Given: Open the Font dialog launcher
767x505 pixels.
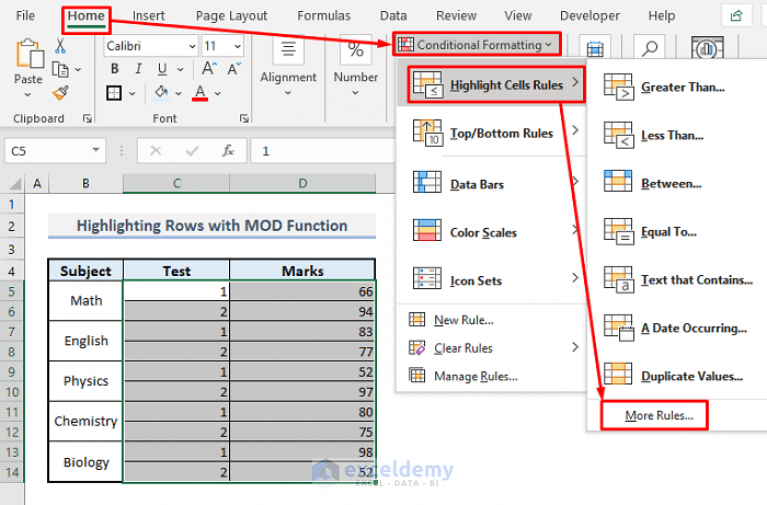Looking at the screenshot, I should coord(244,118).
